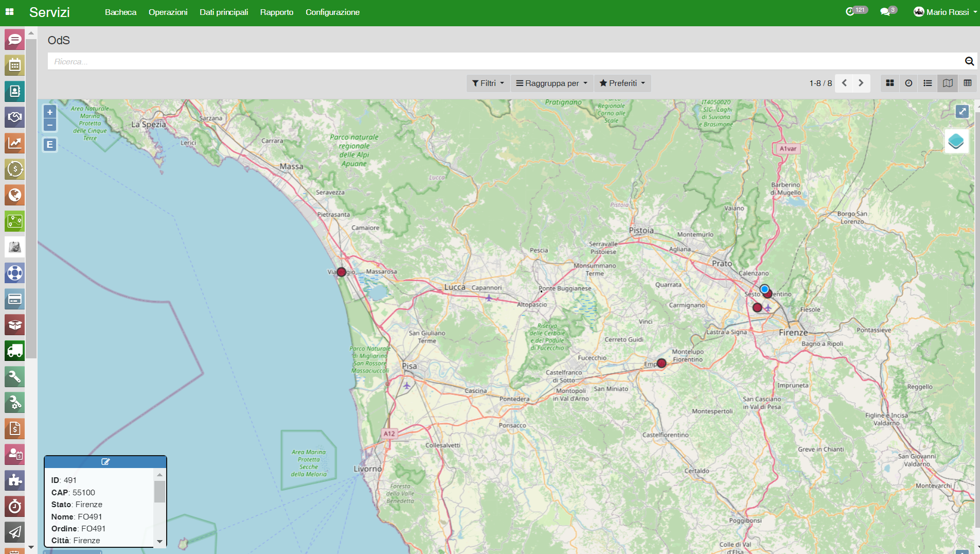The image size is (980, 554).
Task: Switch to activity clock view
Action: click(x=909, y=83)
